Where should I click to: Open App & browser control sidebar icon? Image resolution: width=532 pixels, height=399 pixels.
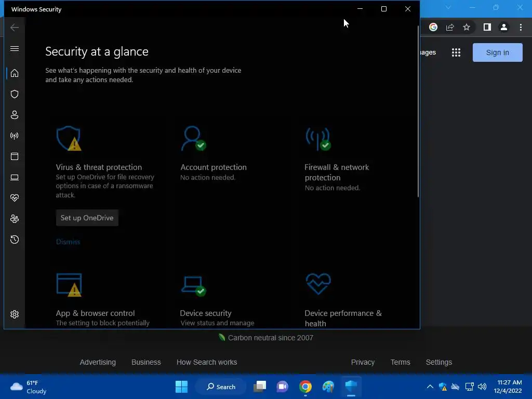(x=15, y=156)
